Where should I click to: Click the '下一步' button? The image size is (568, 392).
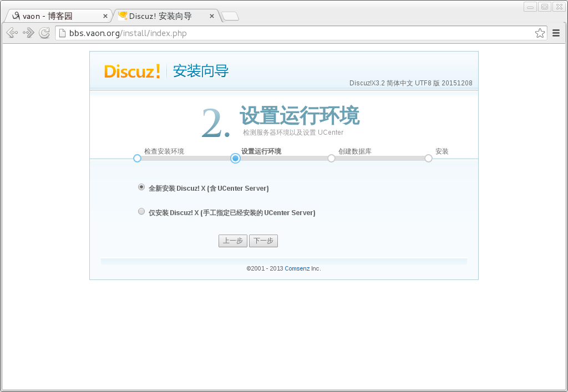(263, 241)
